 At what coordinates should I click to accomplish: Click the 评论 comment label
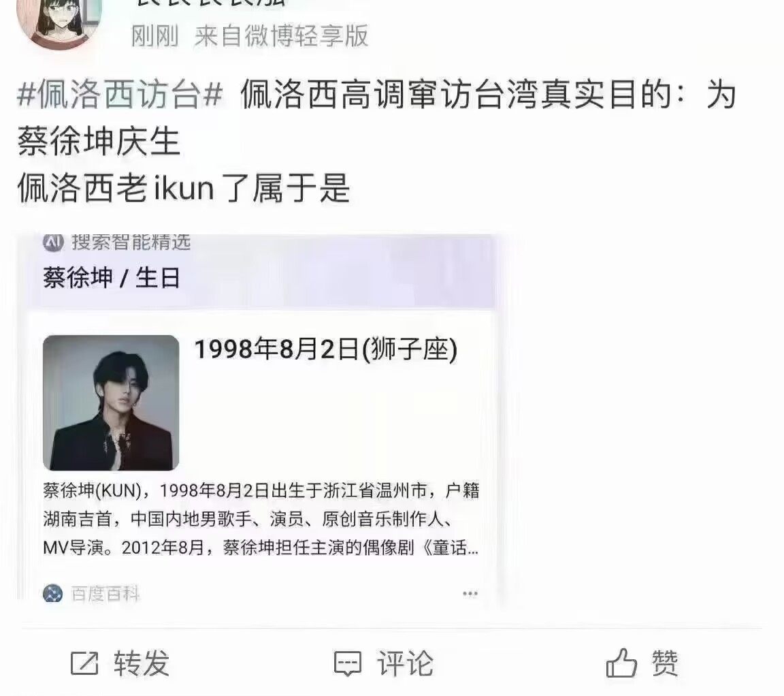(x=405, y=664)
